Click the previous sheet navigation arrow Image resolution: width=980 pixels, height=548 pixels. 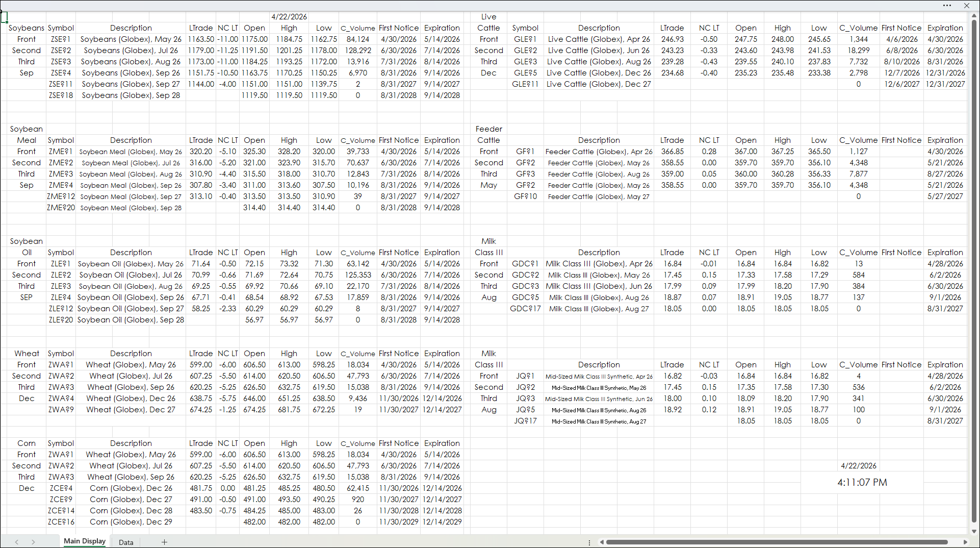click(17, 542)
